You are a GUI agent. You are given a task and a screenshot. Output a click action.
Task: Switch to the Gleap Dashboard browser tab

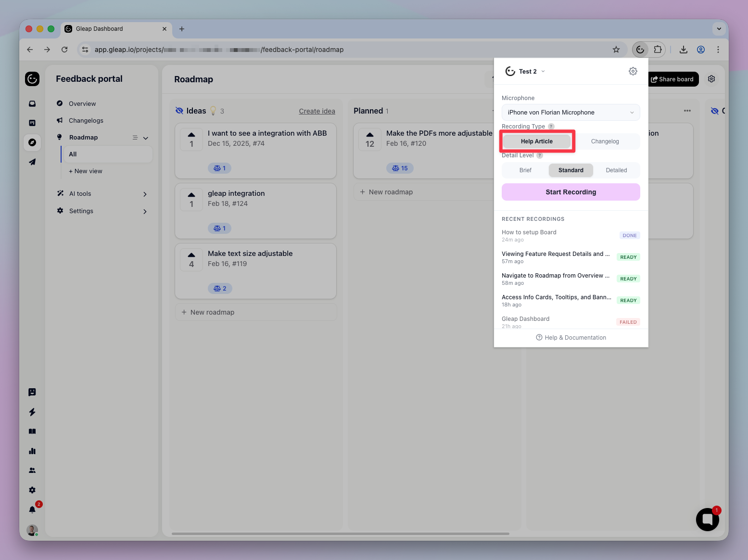pyautogui.click(x=116, y=29)
